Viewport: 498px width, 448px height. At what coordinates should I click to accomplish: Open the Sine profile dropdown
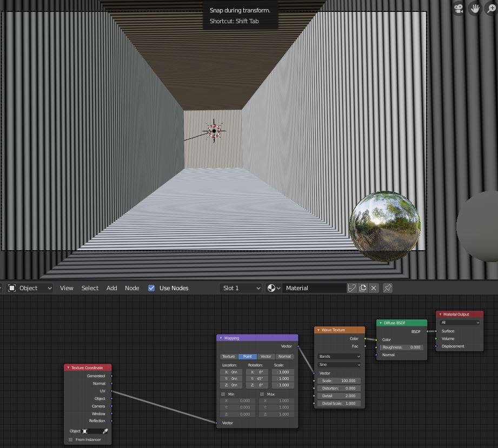[x=339, y=364]
